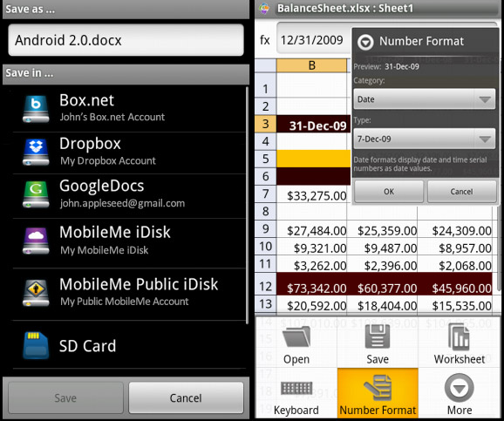The image size is (504, 421).
Task: Select column header B
Action: pos(312,65)
